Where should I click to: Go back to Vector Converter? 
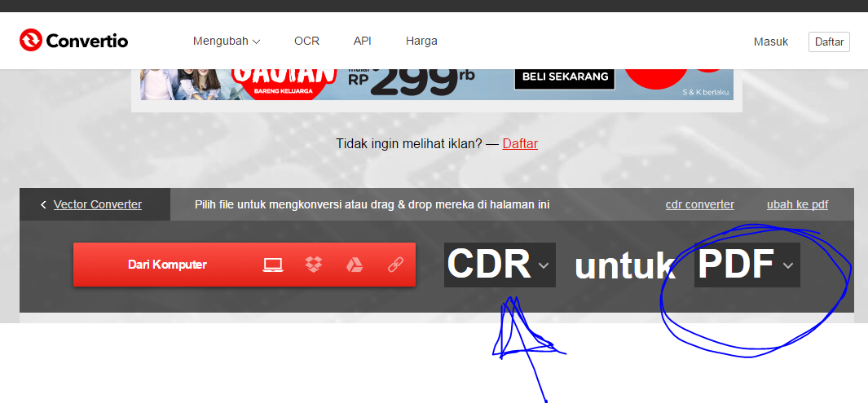(x=98, y=204)
